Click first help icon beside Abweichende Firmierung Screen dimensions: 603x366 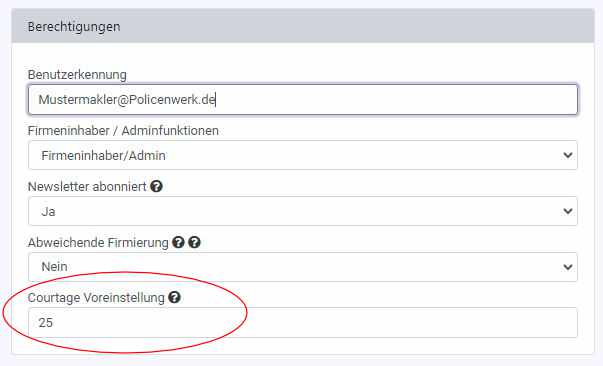(x=178, y=243)
